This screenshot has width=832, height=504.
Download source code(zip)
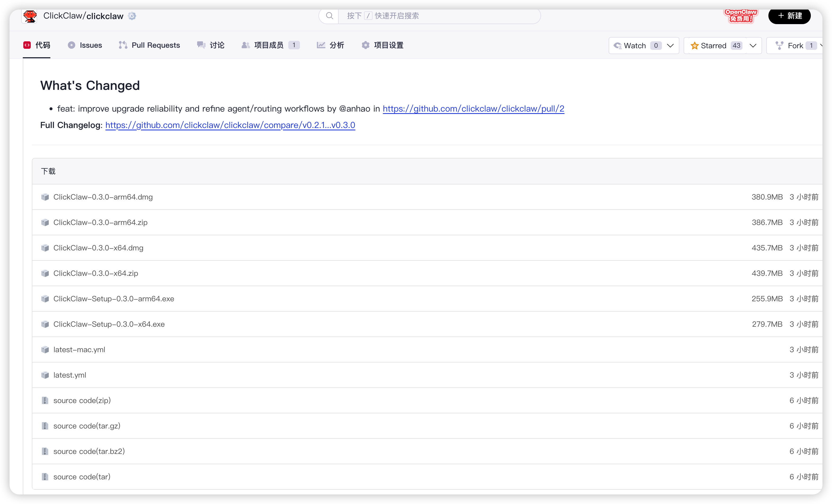(x=82, y=401)
